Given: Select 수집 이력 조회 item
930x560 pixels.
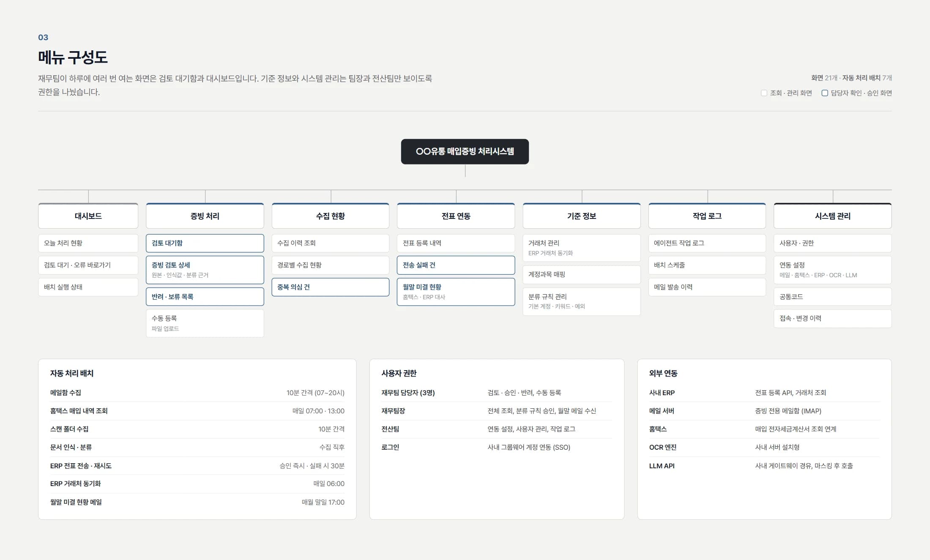Looking at the screenshot, I should click(331, 243).
